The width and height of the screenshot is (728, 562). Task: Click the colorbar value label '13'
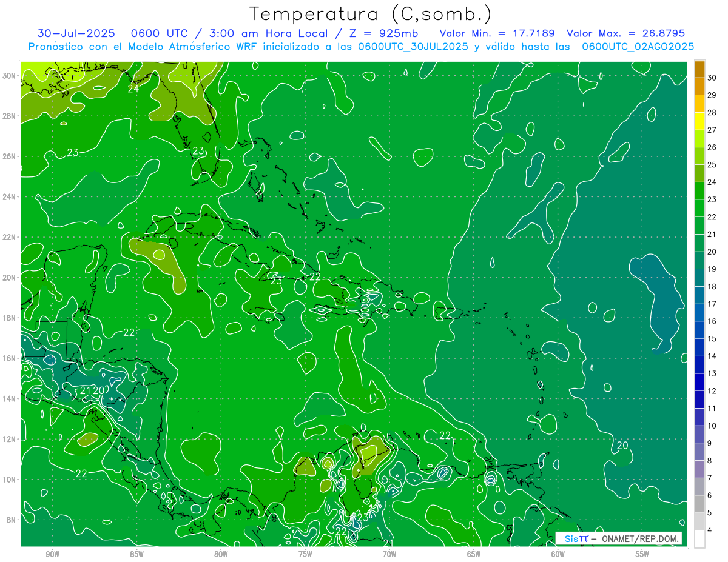[712, 373]
